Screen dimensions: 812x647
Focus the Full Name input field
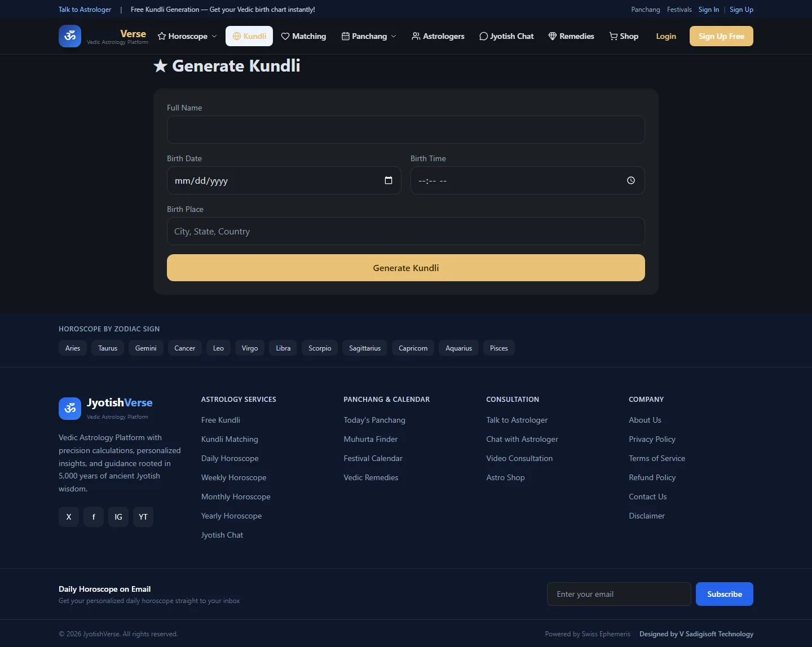point(406,130)
